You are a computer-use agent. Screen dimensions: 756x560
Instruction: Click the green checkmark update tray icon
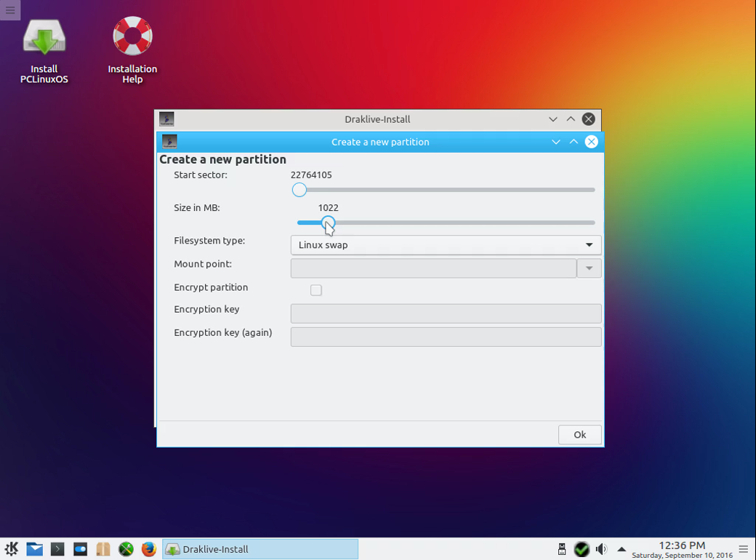pos(582,549)
